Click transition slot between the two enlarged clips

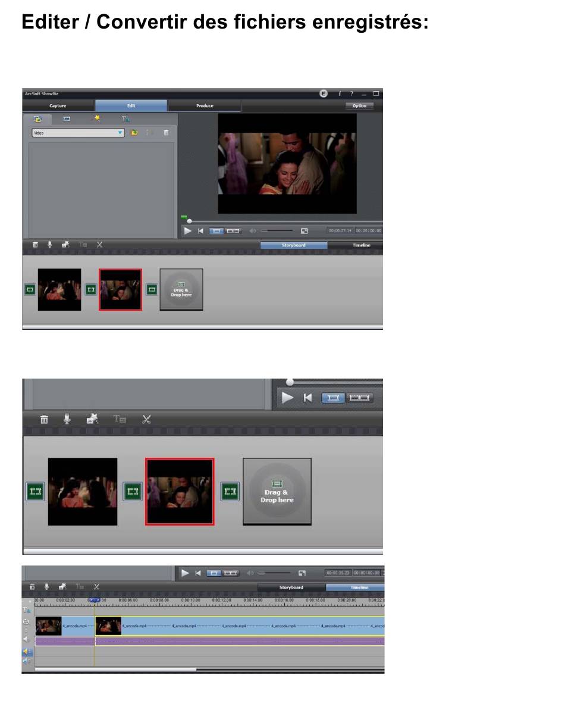[x=133, y=492]
